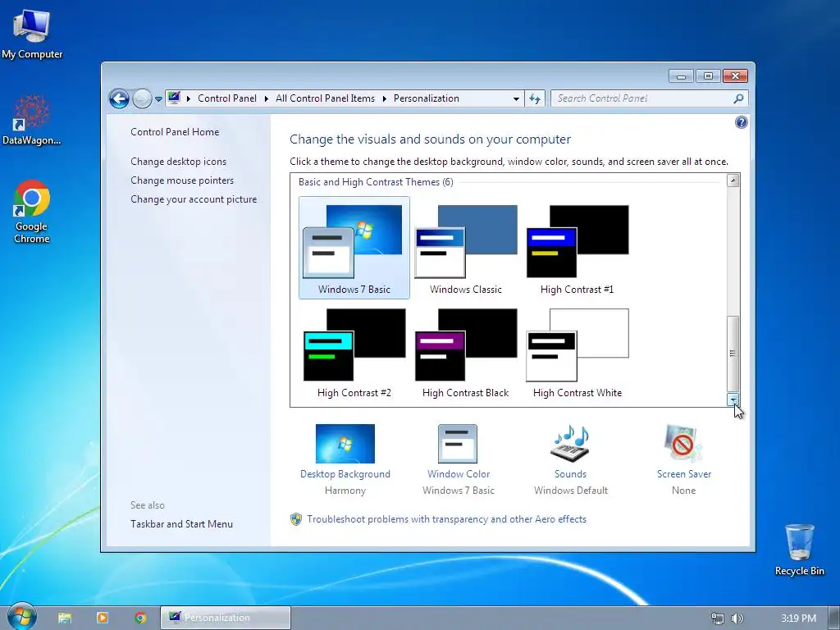Click 'Windows Default' under Sounds

(571, 491)
